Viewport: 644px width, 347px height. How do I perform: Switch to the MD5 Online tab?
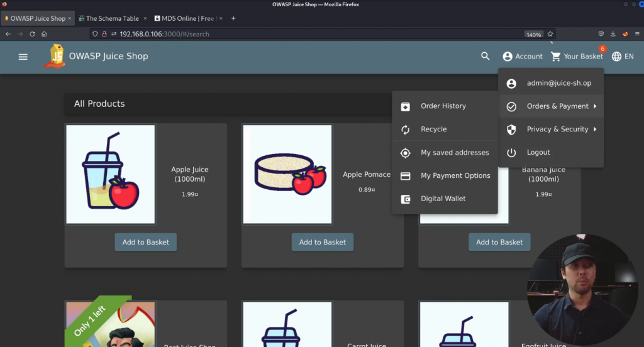[187, 18]
